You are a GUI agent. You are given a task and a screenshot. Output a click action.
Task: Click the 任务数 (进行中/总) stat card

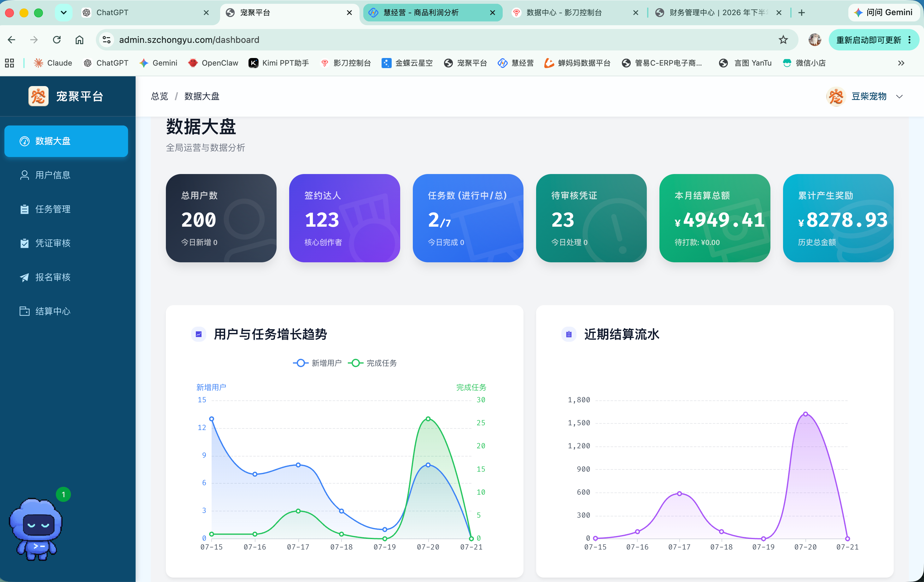468,218
